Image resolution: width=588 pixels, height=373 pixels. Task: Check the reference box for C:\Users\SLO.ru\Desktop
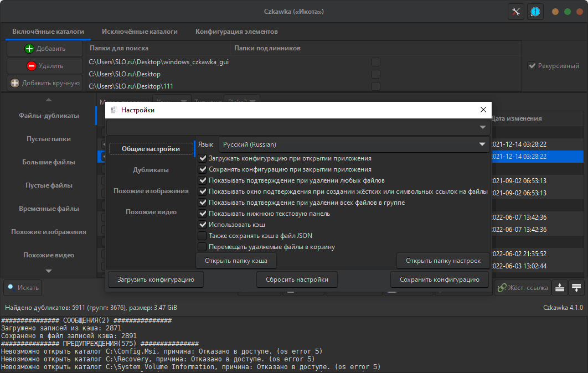coord(376,74)
